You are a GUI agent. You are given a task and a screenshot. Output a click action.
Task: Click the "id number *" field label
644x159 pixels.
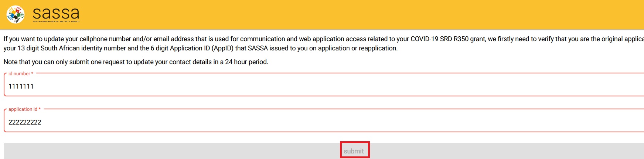[21, 74]
